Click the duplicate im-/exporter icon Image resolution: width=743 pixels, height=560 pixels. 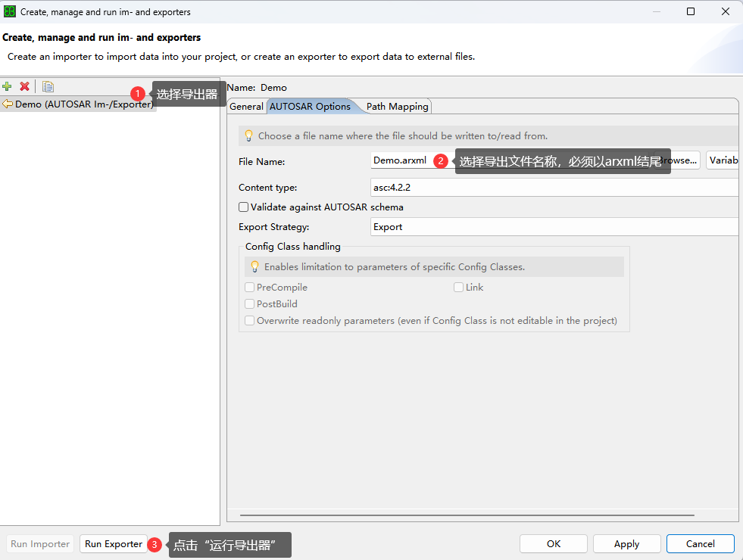[48, 87]
